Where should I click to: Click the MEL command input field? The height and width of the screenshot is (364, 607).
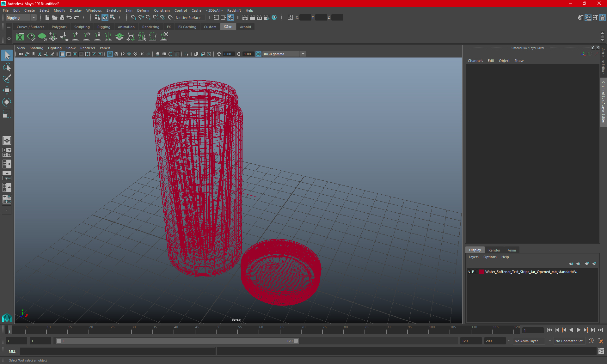117,351
